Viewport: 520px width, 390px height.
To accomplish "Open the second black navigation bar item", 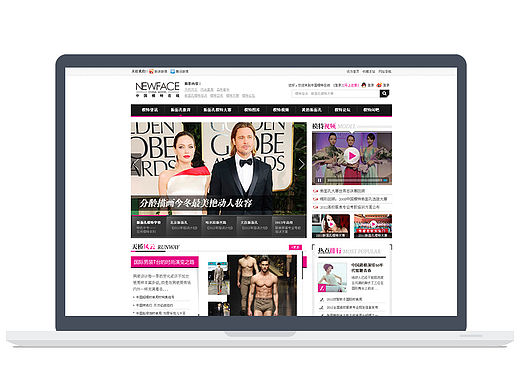I will pos(180,110).
